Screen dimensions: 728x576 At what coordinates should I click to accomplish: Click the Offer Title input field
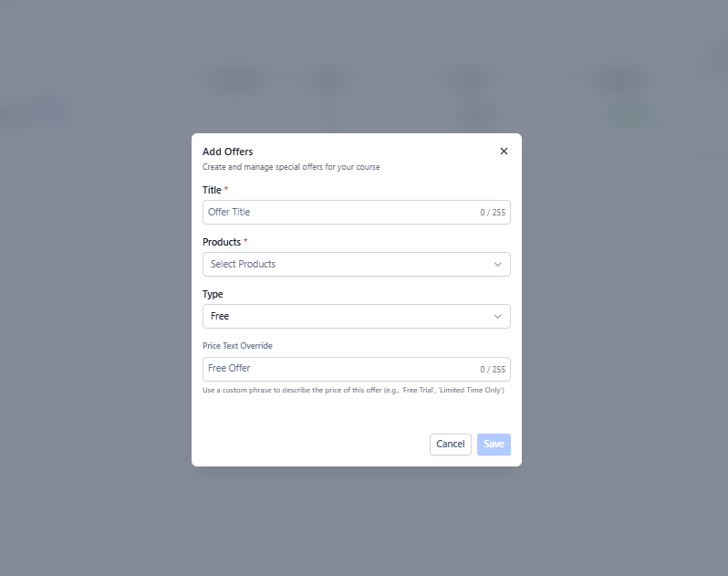coord(338,212)
